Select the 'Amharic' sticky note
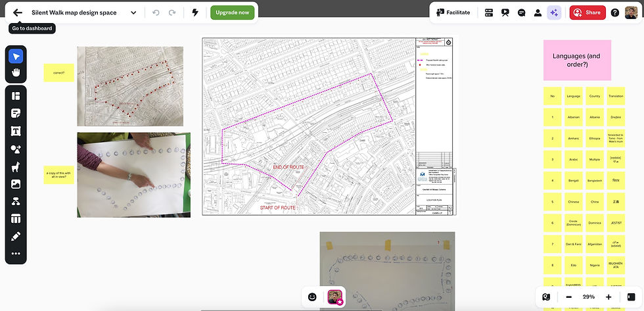 [x=573, y=139]
